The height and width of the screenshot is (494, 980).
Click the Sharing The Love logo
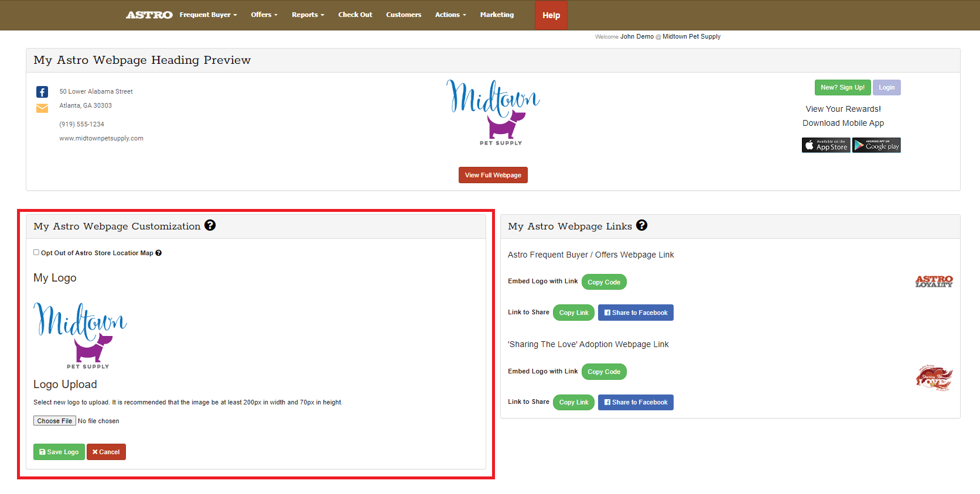pyautogui.click(x=934, y=378)
